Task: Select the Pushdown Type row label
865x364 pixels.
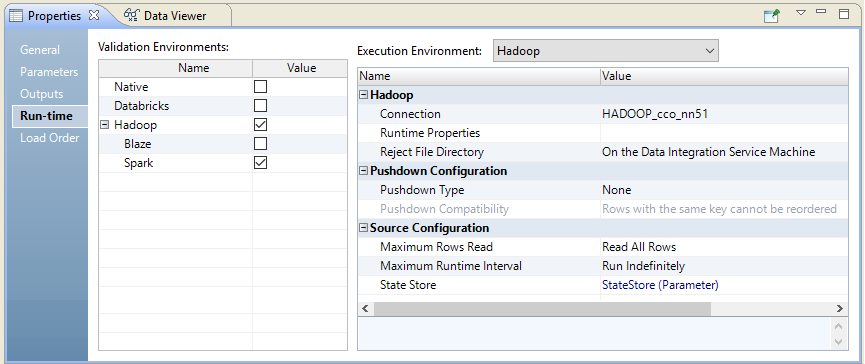Action: (x=422, y=190)
